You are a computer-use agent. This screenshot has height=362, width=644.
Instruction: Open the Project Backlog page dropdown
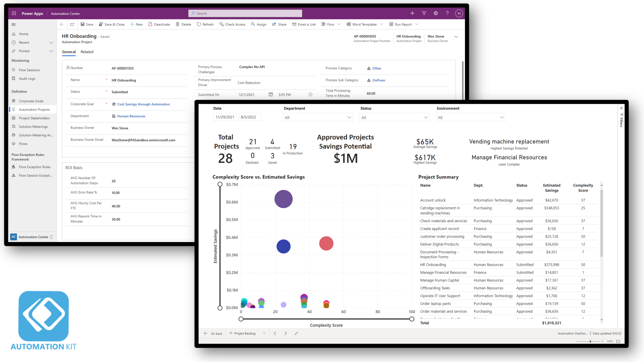pos(264,333)
